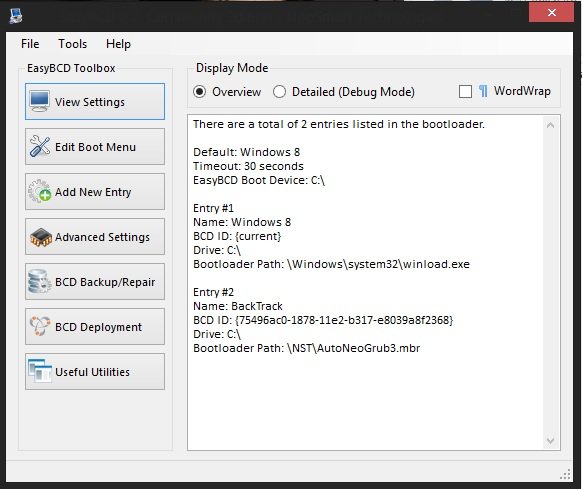The height and width of the screenshot is (489, 582).
Task: Click the EasyBCD app icon in title bar
Action: pyautogui.click(x=16, y=16)
